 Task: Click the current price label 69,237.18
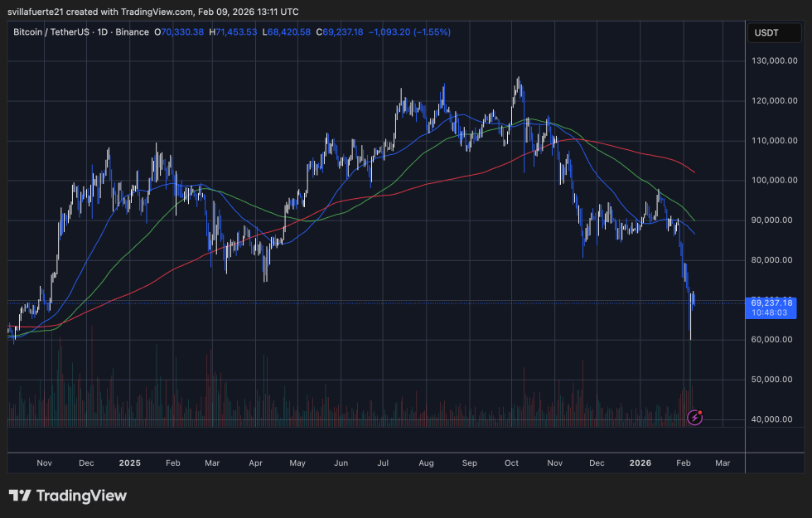tap(771, 303)
